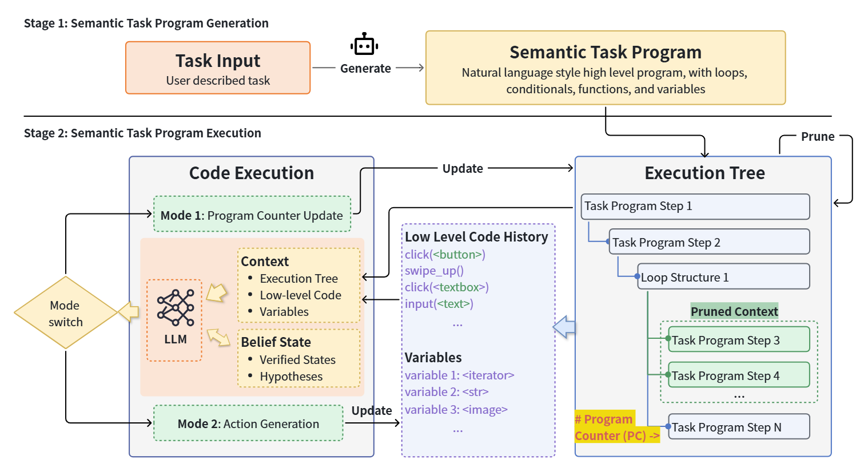Click the Belief State heading
Screen dimensions: 868x471
276,342
